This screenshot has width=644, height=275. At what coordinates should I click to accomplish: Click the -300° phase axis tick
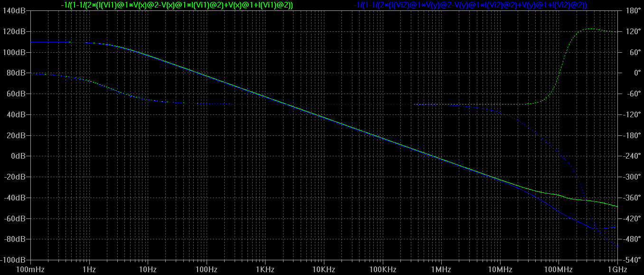point(633,177)
